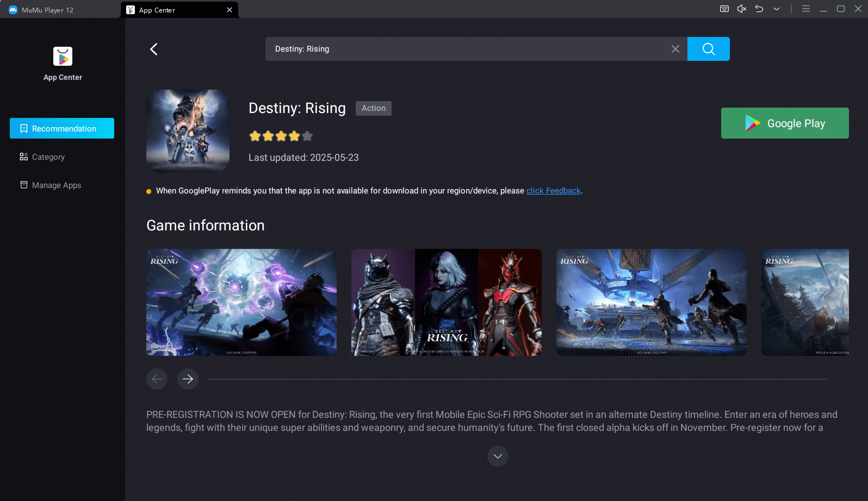Open the Category sidebar section
This screenshot has width=868, height=501.
coord(62,156)
